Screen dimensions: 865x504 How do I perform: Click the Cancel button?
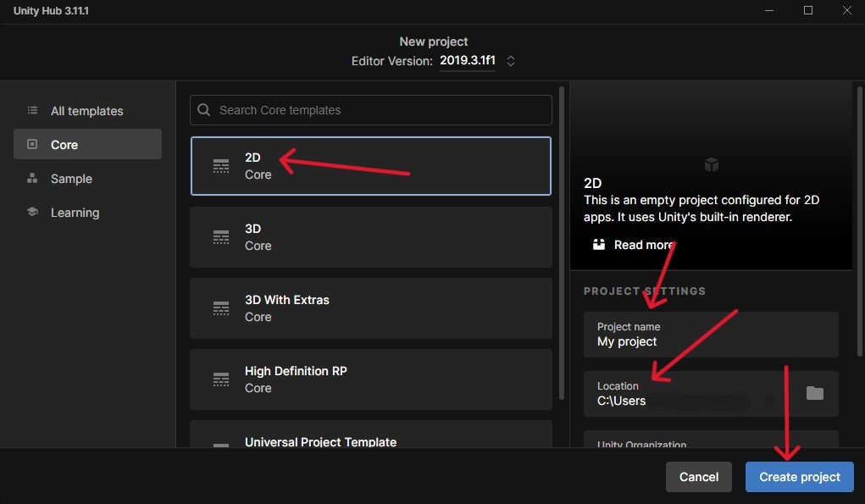pyautogui.click(x=698, y=477)
